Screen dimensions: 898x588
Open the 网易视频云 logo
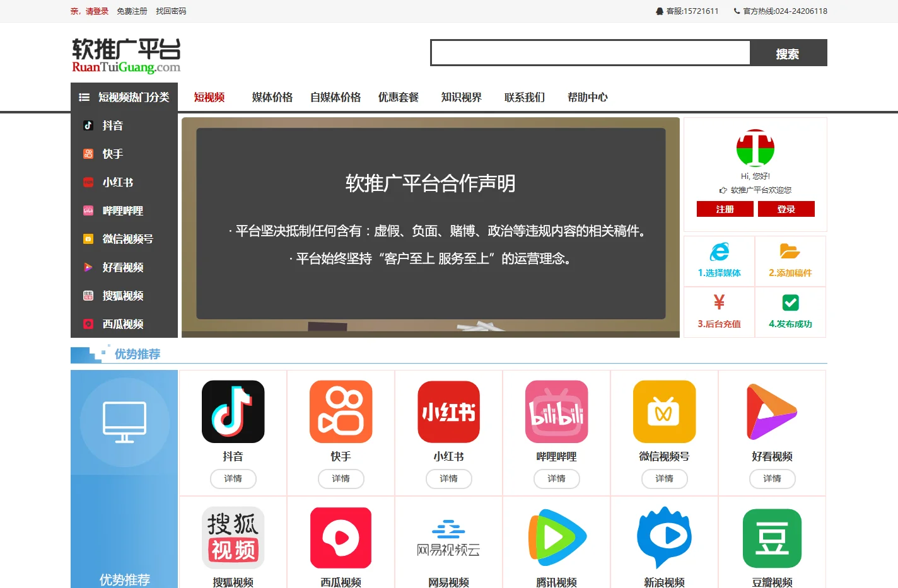pos(449,538)
